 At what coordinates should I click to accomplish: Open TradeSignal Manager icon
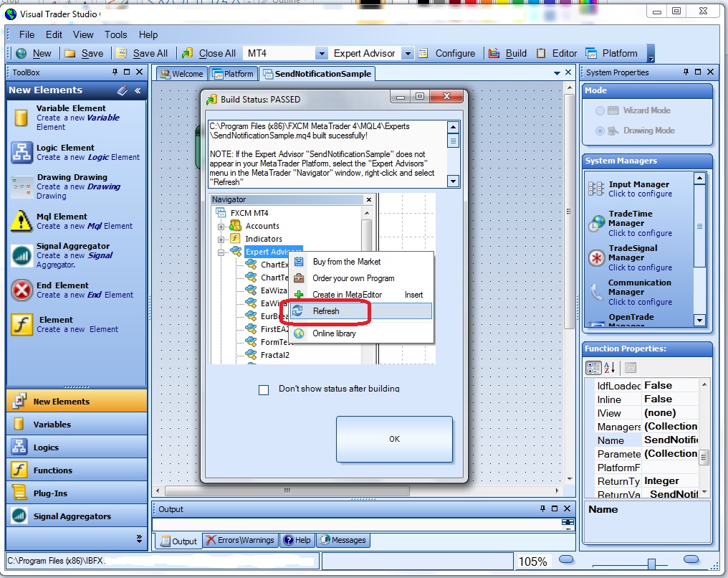coord(596,258)
